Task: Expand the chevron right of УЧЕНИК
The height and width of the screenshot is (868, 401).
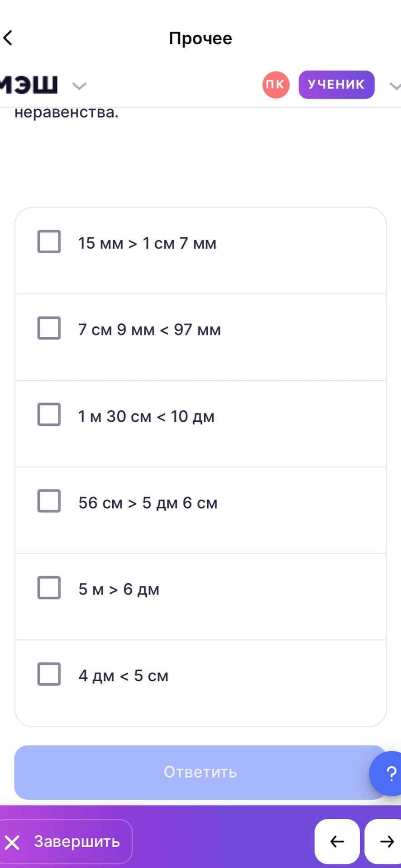Action: coord(395,85)
